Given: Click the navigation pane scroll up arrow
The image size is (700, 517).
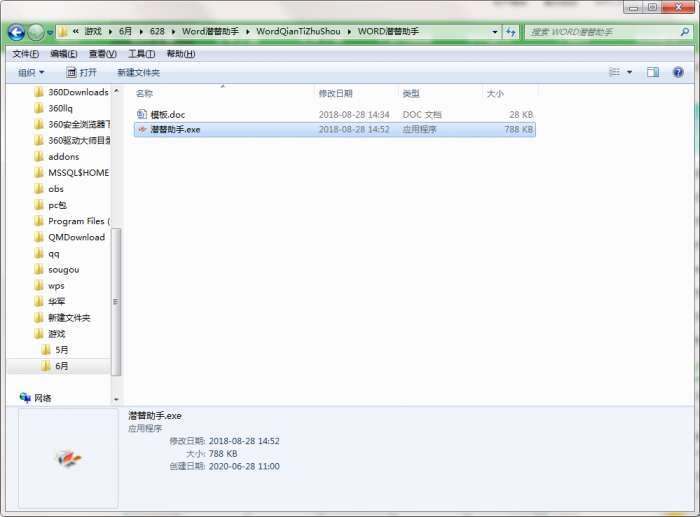Looking at the screenshot, I should pos(116,91).
